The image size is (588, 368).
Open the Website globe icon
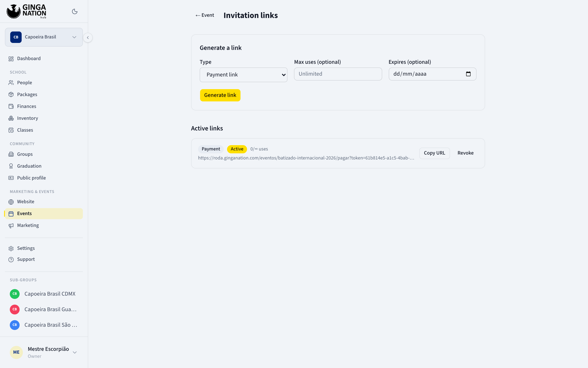point(11,202)
